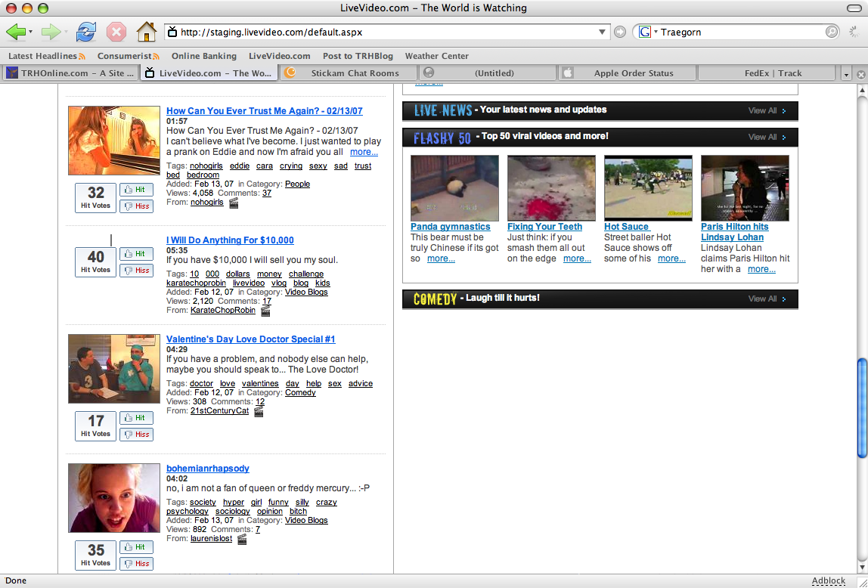
Task: Click the red stop loading icon
Action: coord(116,32)
